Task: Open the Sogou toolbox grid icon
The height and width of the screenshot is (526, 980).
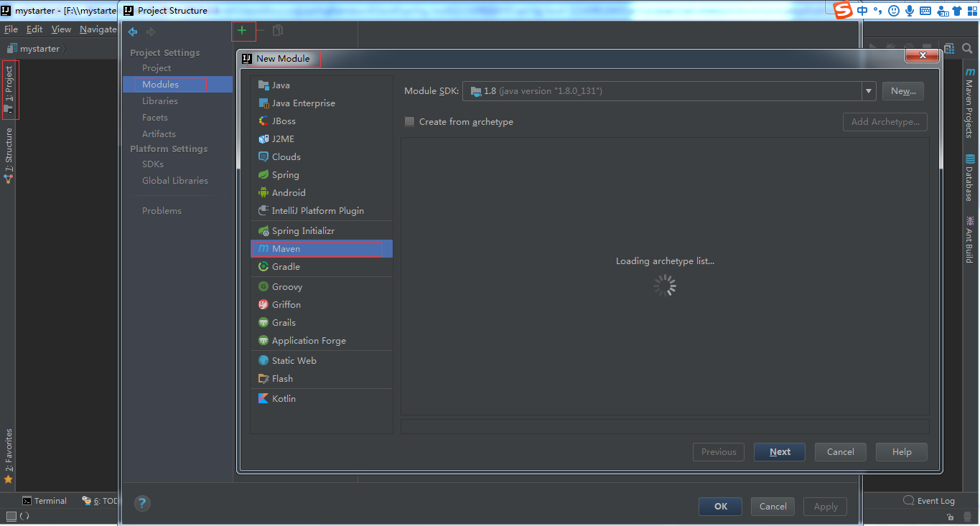Action: [972, 11]
